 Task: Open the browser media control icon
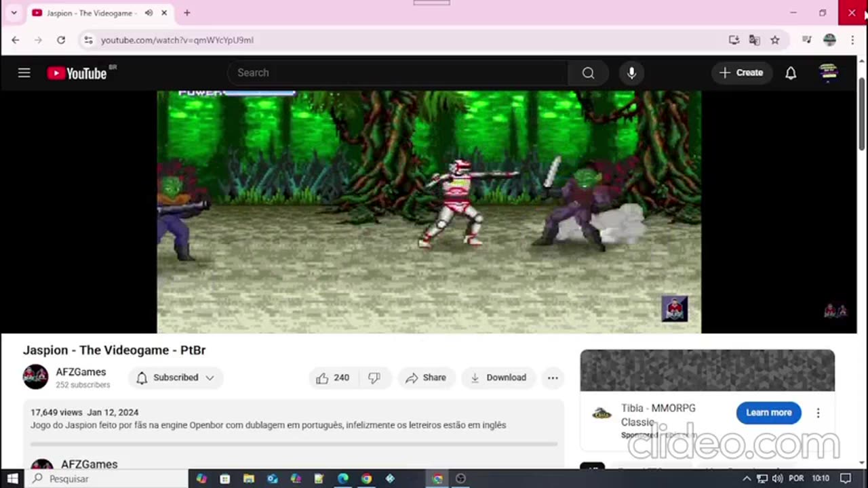coord(806,40)
